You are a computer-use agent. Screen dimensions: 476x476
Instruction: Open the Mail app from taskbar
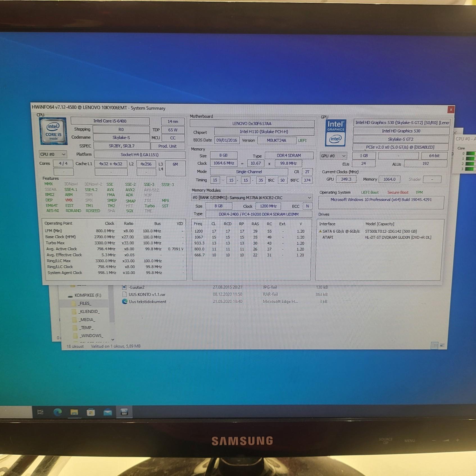pyautogui.click(x=107, y=412)
